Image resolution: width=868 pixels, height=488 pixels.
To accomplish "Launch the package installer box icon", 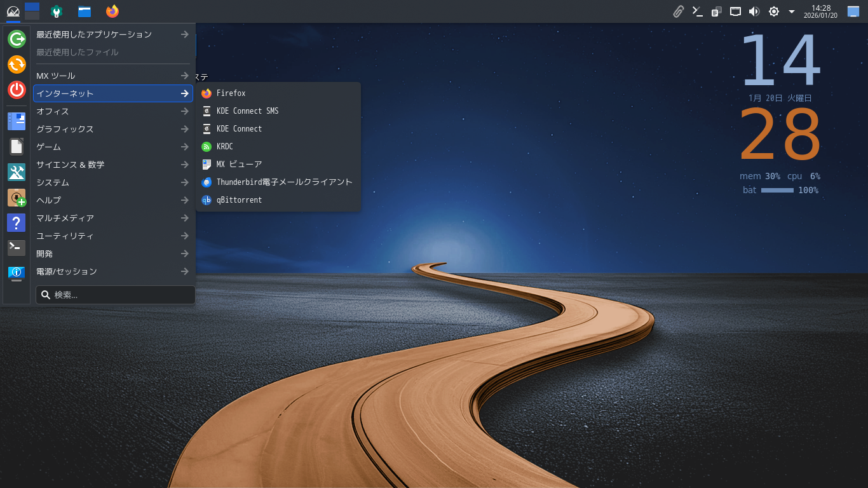I will pyautogui.click(x=17, y=198).
